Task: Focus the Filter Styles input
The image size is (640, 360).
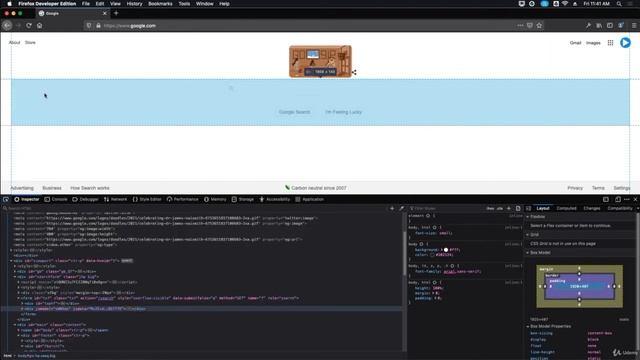Action: pyautogui.click(x=445, y=209)
